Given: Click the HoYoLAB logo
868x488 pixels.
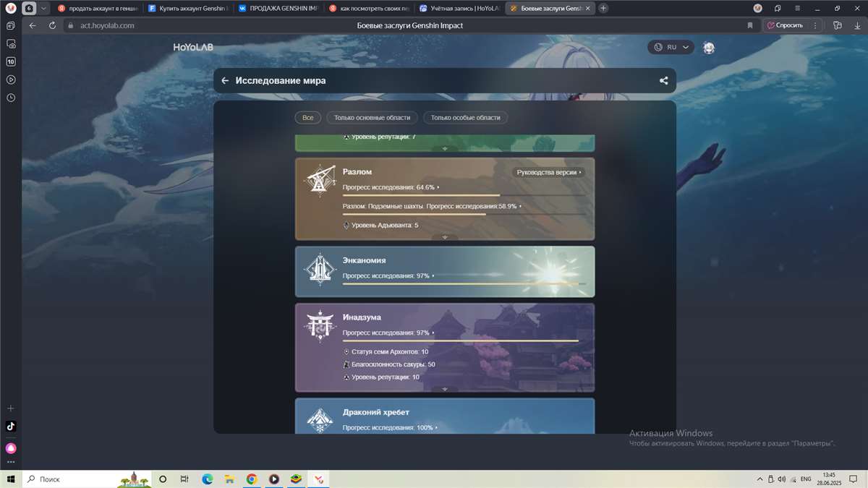Looking at the screenshot, I should click(x=193, y=48).
